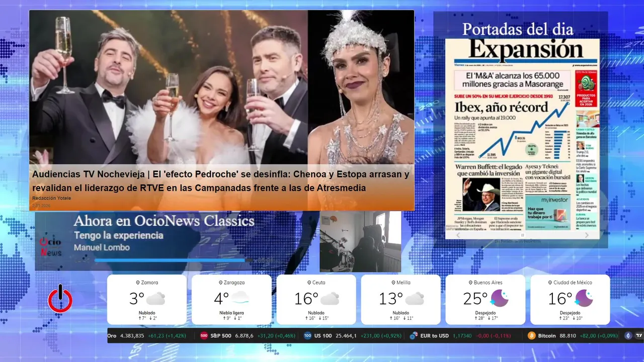Click song title 'Tengo la experiencia'
The image size is (644, 362).
119,235
